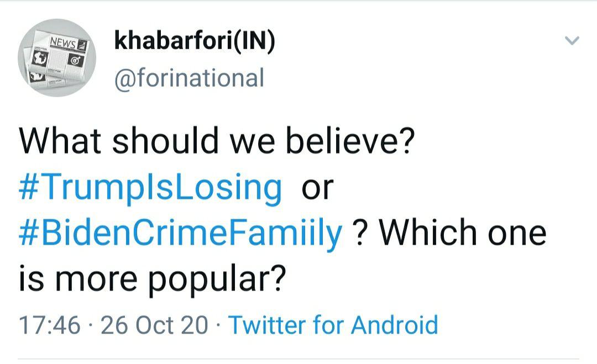Open the #TrumpIsLosing hashtag
Image resolution: width=597 pixels, height=364 pixels.
click(150, 188)
